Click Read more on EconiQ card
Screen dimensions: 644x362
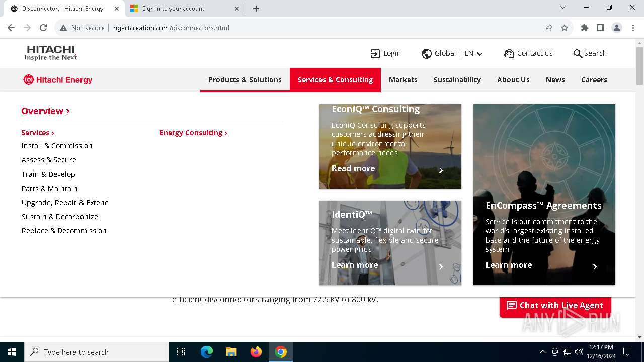click(x=353, y=168)
